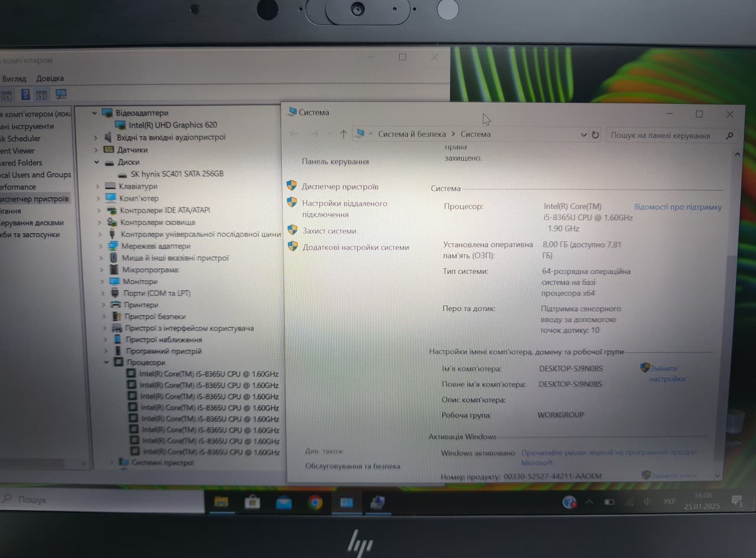Click Система й безпека in the address bar
The width and height of the screenshot is (756, 558).
(412, 134)
